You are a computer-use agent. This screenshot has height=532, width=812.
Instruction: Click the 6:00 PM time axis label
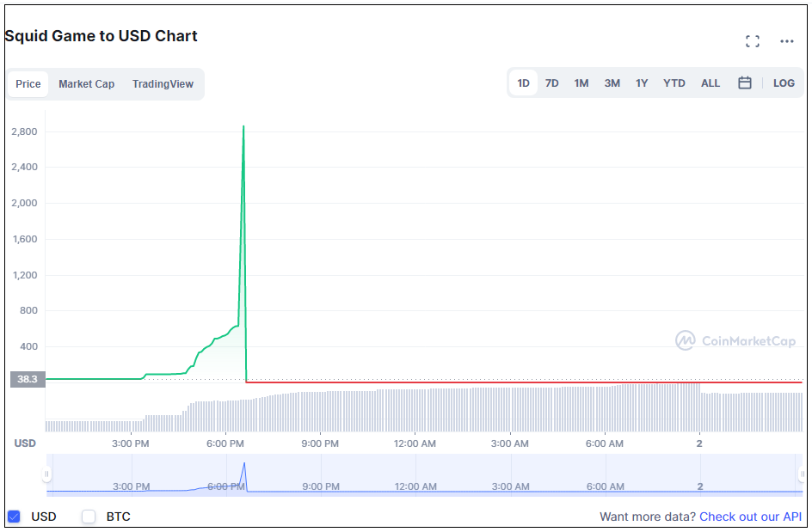(225, 443)
